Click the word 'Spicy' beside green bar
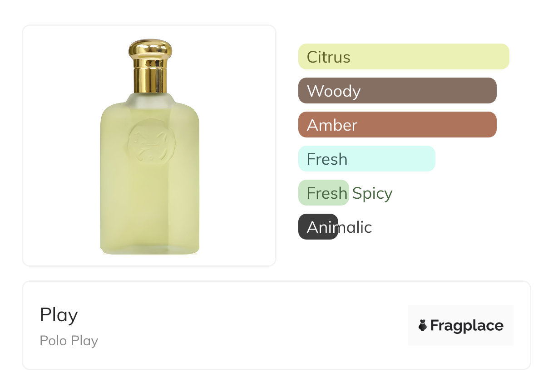The width and height of the screenshot is (553, 392). coord(372,193)
